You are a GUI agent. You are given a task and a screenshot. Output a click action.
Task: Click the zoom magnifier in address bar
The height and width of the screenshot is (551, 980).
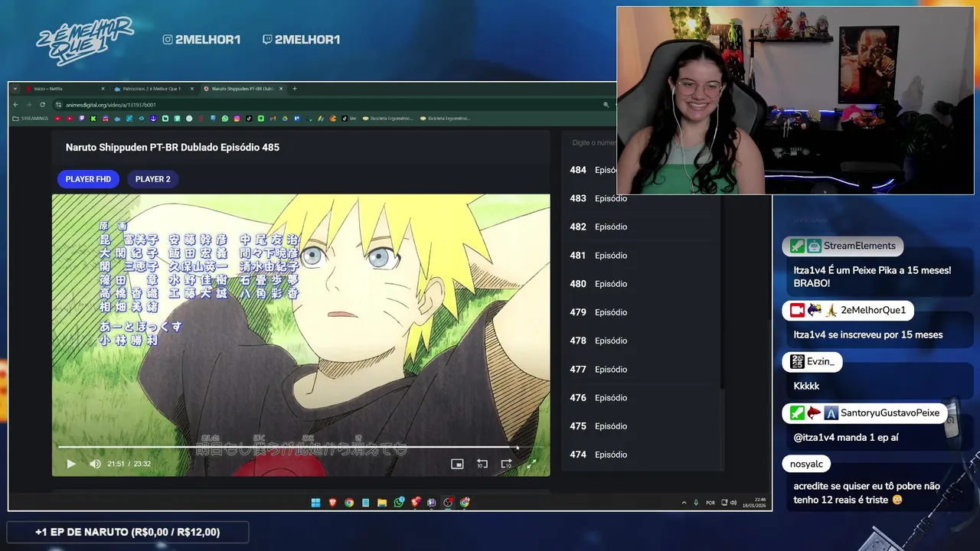coord(606,105)
